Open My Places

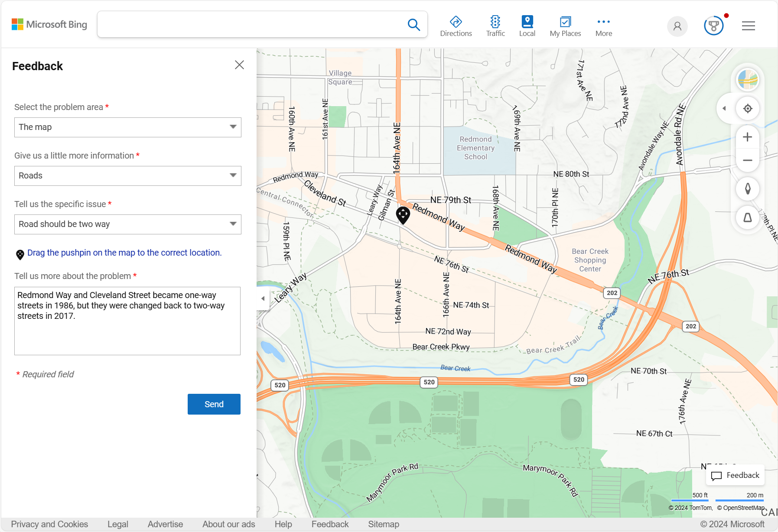click(565, 26)
